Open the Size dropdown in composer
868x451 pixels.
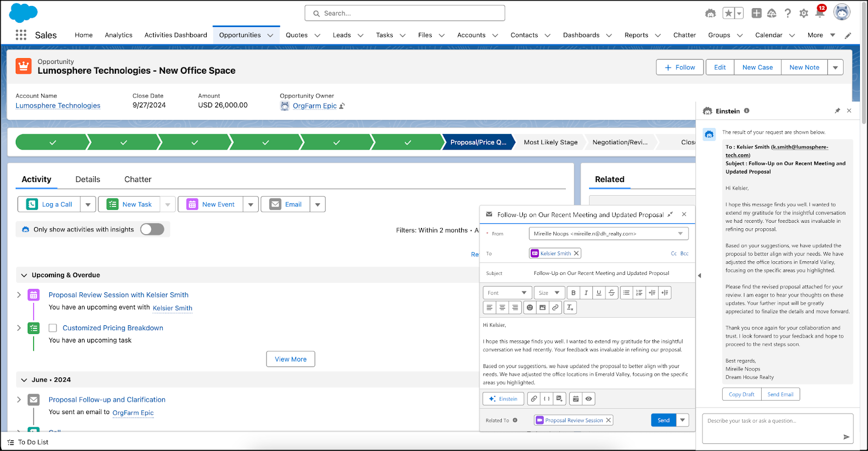pos(550,293)
